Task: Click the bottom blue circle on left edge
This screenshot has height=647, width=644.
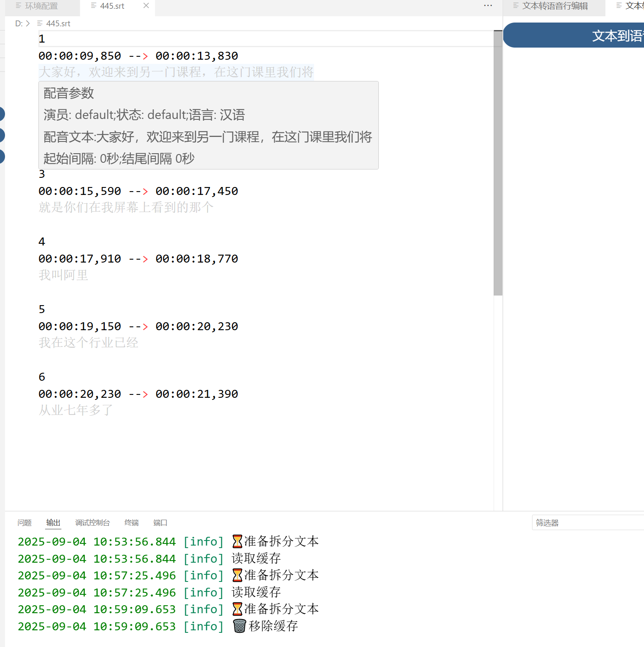Action: click(x=1, y=157)
